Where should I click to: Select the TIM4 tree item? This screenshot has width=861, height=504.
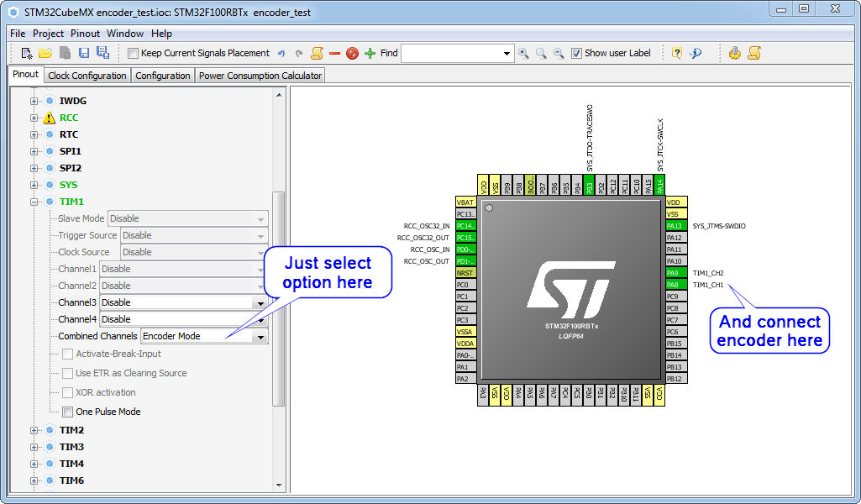(71, 464)
